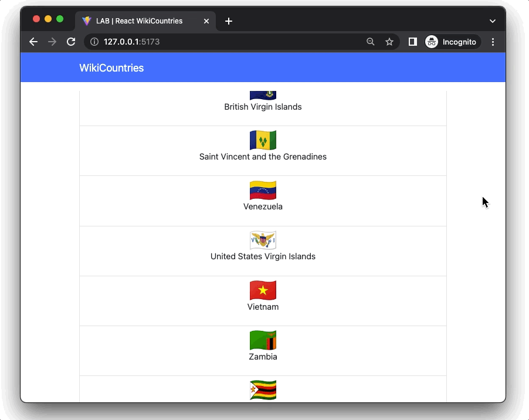Bookmark the page using the star icon
The width and height of the screenshot is (529, 420).
[x=389, y=42]
